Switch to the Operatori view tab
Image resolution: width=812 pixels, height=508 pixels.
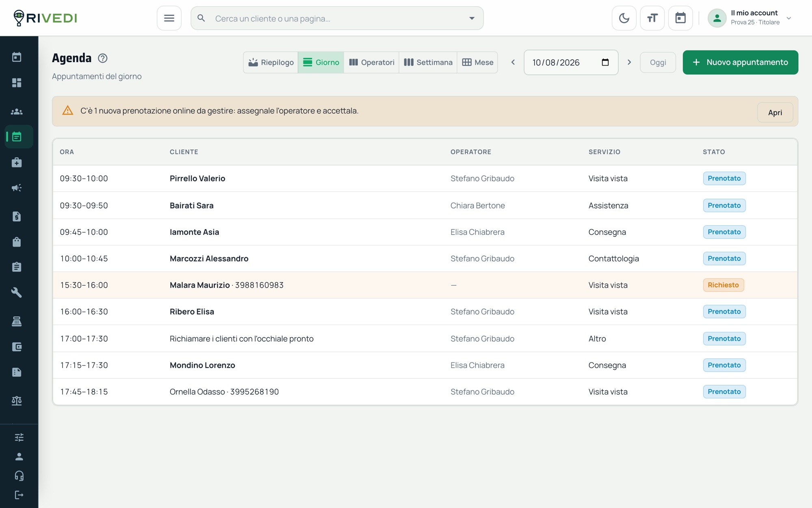[371, 62]
